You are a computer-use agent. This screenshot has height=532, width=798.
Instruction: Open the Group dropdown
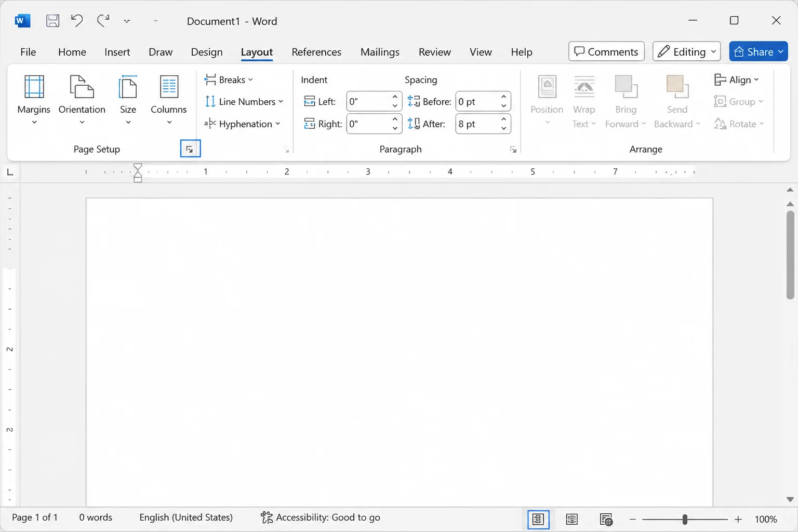coord(739,102)
